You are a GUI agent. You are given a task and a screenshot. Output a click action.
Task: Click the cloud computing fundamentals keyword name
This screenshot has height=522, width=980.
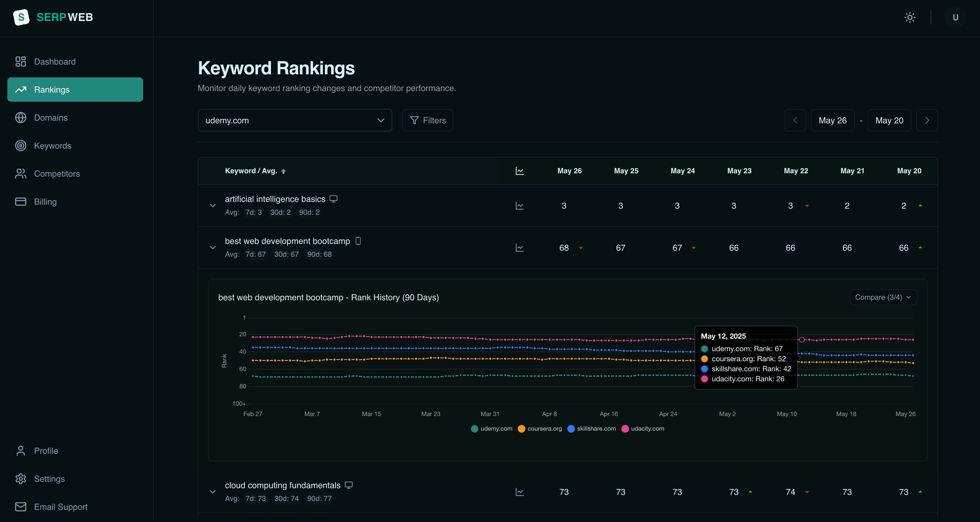tap(283, 485)
